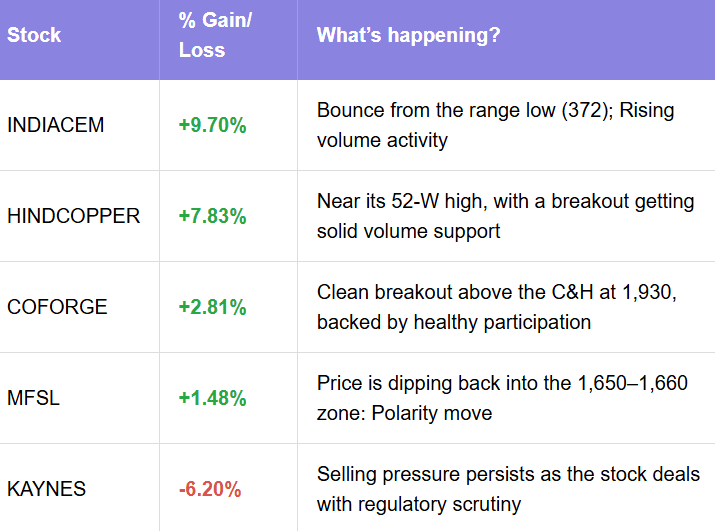Click the +9.70% gain value
The height and width of the screenshot is (531, 715).
[212, 125]
